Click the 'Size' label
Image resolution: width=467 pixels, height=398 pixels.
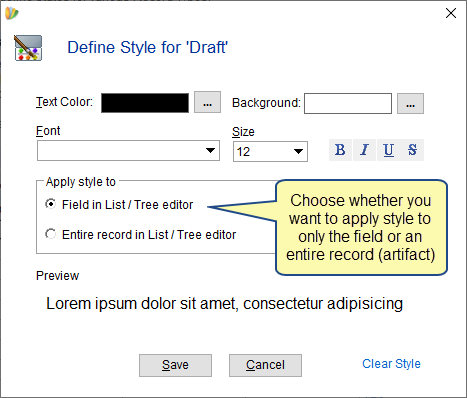[243, 132]
